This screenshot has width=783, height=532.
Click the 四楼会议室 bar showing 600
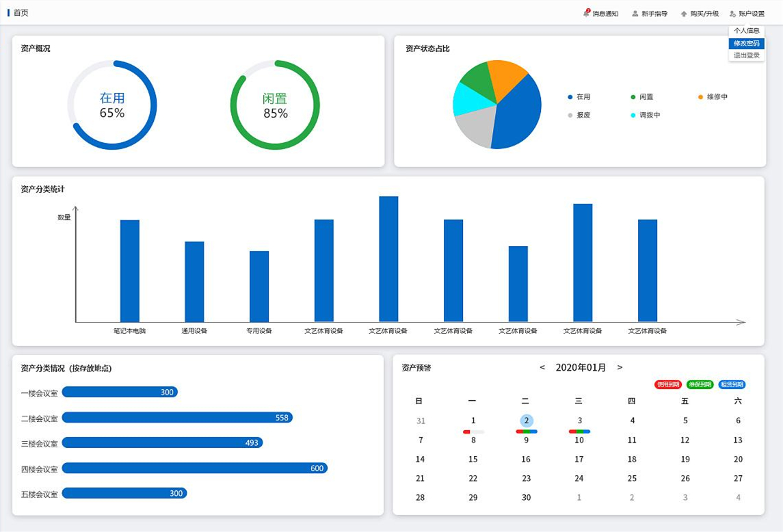pos(195,468)
